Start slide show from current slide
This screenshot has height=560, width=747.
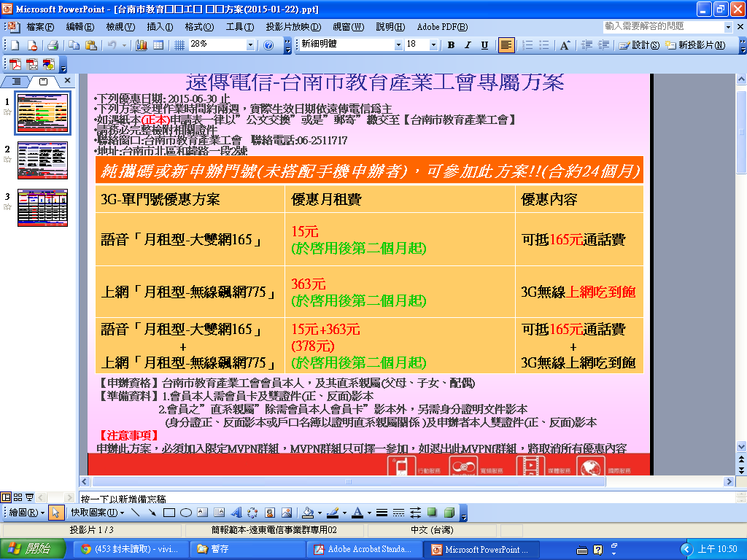click(29, 497)
